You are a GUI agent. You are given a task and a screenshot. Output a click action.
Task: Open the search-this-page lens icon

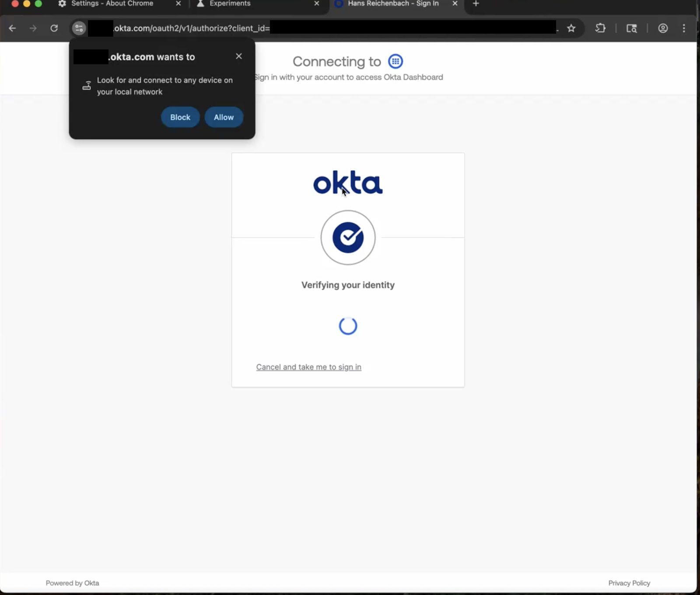[x=631, y=28]
